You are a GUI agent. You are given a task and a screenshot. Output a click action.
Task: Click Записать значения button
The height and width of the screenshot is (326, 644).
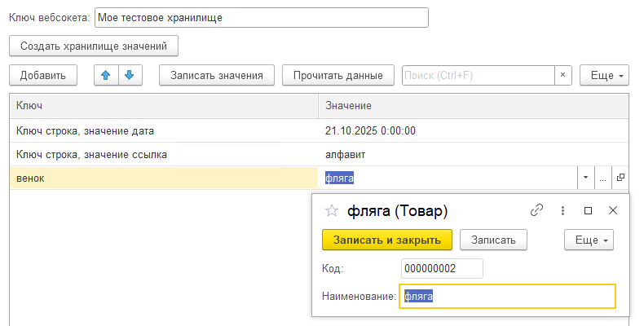point(216,76)
